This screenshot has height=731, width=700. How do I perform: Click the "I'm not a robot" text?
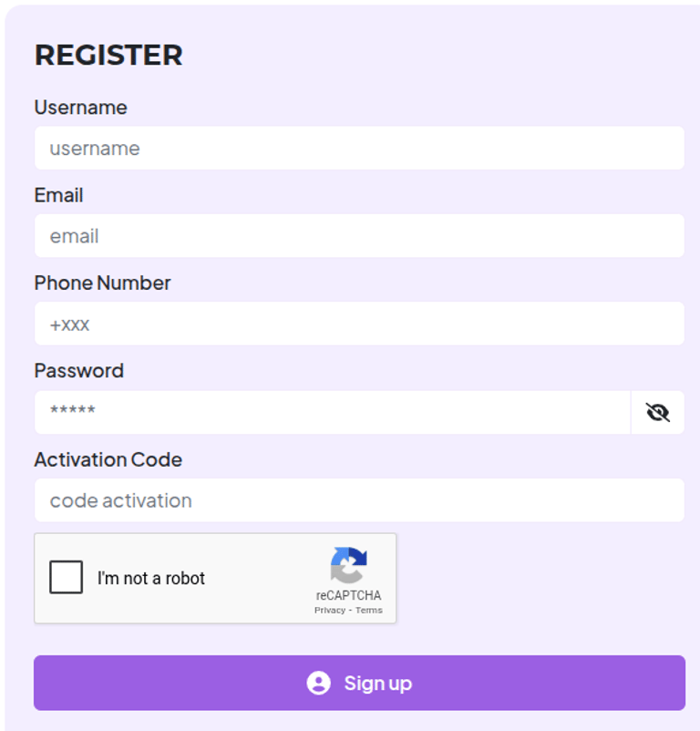click(151, 578)
